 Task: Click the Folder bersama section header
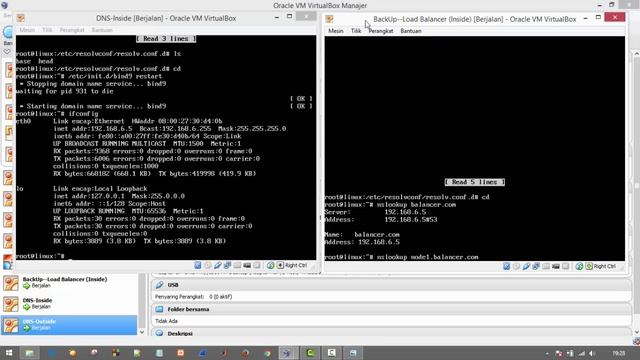tap(391, 309)
